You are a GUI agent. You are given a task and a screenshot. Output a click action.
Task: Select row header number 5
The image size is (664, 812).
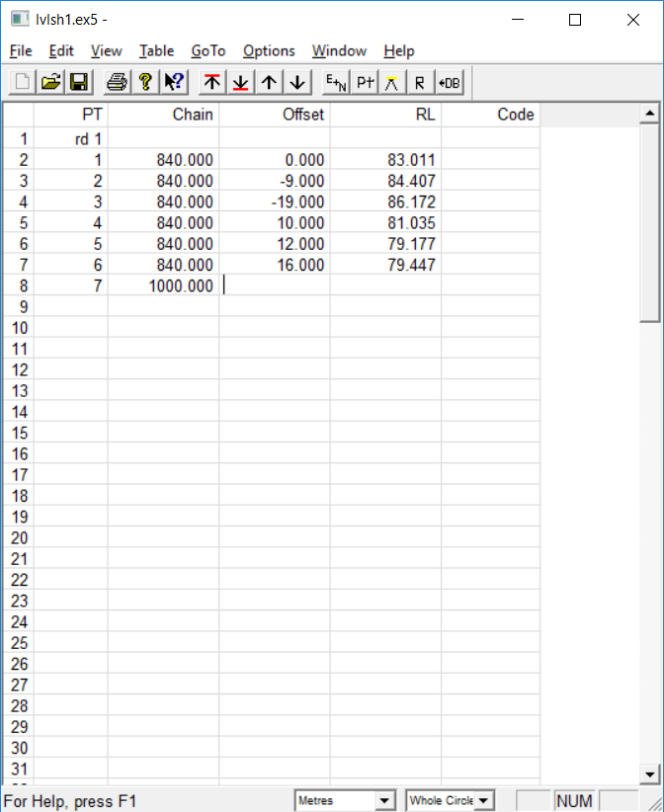(x=19, y=222)
